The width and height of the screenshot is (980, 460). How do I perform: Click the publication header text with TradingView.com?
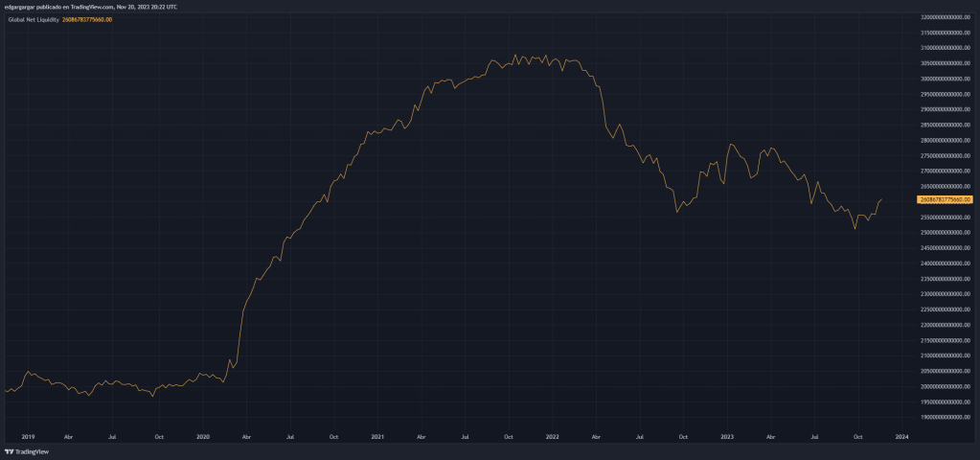coord(103,7)
